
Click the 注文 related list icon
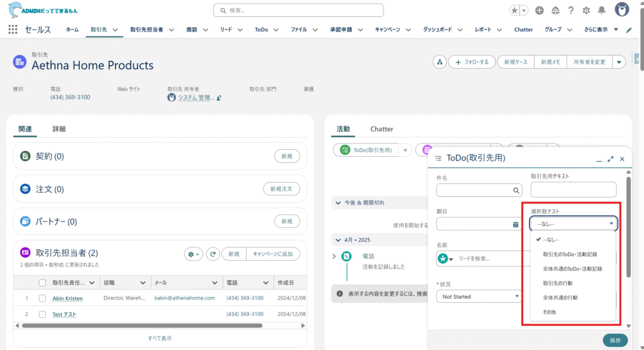[x=25, y=189]
